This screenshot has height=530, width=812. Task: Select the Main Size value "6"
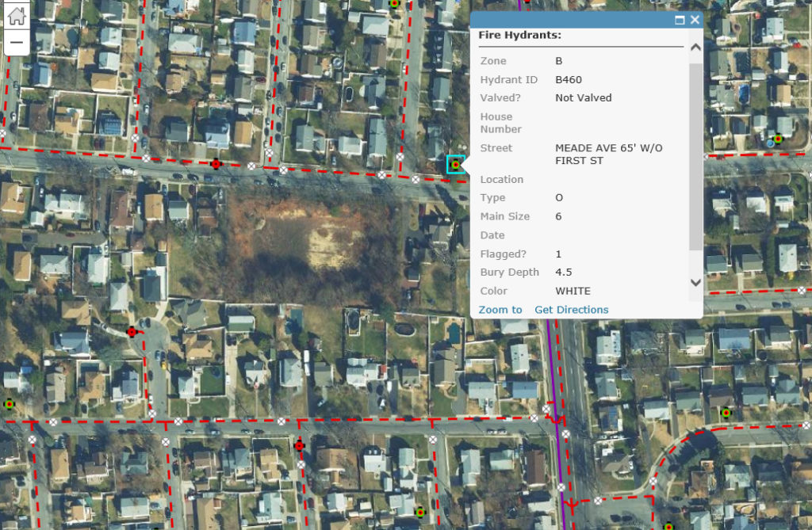click(558, 216)
